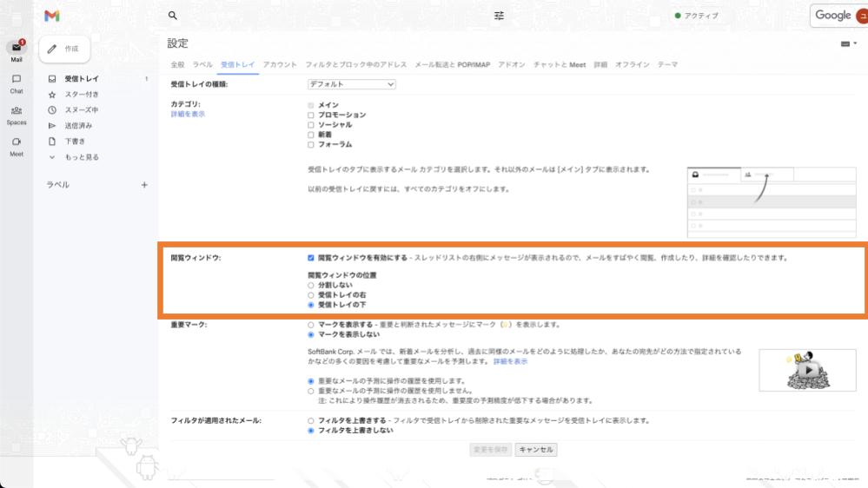This screenshot has height=488, width=868.
Task: Open the Mail section icon
Action: 17,48
